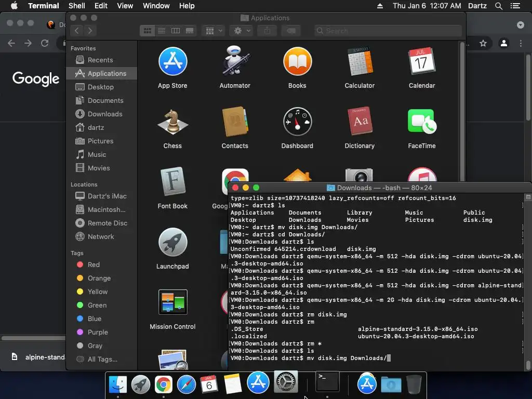Open the Launchpad application icon in Finder
The image size is (532, 399).
pos(172,242)
